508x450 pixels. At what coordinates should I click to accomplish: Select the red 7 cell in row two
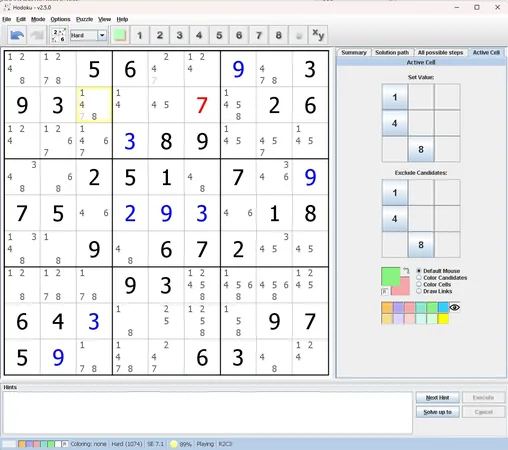point(202,105)
